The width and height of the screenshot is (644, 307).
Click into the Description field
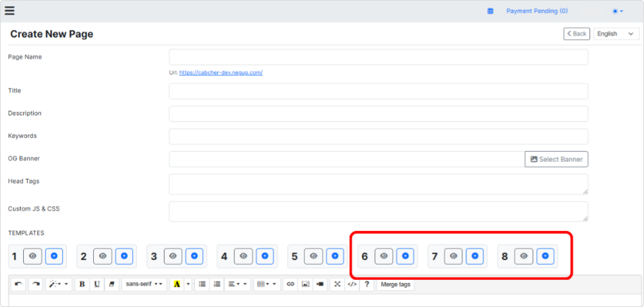[378, 114]
